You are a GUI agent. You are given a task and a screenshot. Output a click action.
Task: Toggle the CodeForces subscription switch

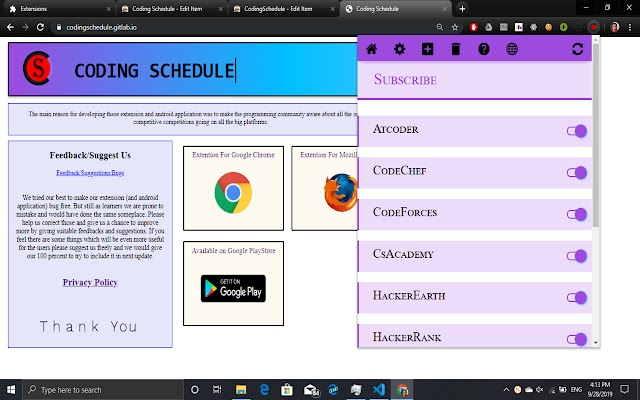click(x=576, y=213)
